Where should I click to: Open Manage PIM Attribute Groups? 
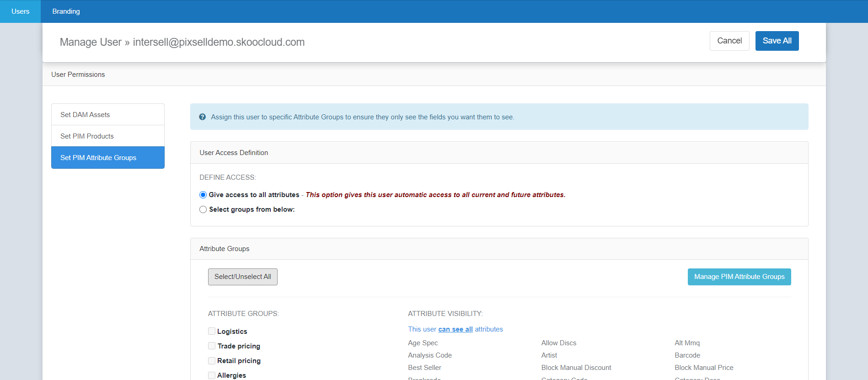[x=739, y=277]
